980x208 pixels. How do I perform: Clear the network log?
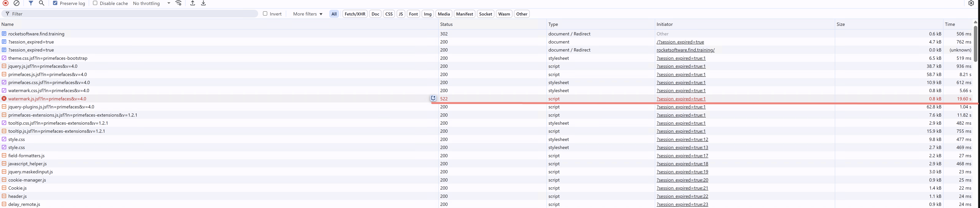tap(16, 3)
